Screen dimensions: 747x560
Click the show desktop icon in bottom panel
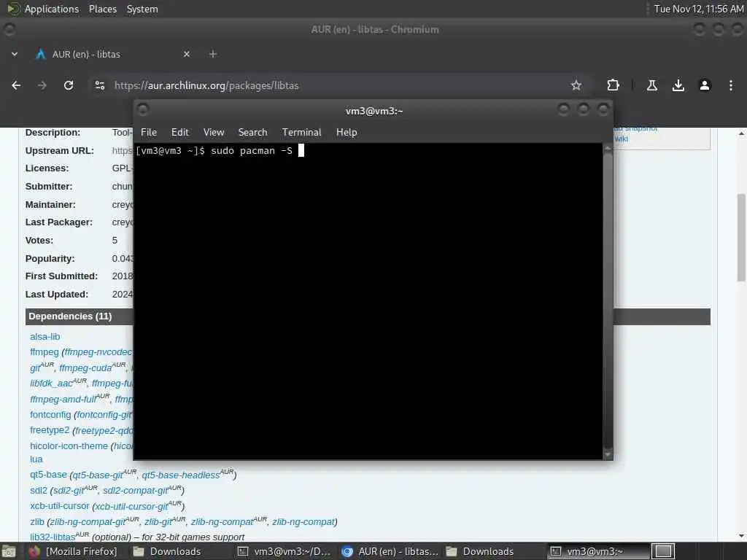tap(9, 551)
